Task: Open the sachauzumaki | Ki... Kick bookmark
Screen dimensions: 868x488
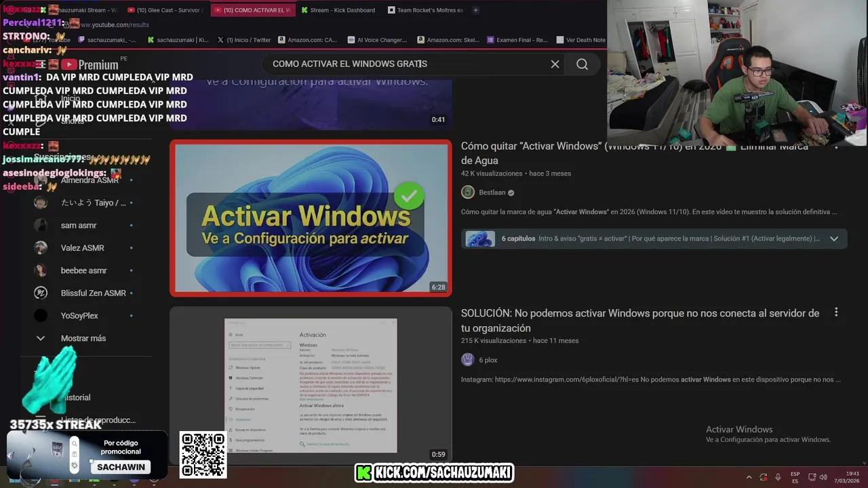Action: [x=178, y=40]
